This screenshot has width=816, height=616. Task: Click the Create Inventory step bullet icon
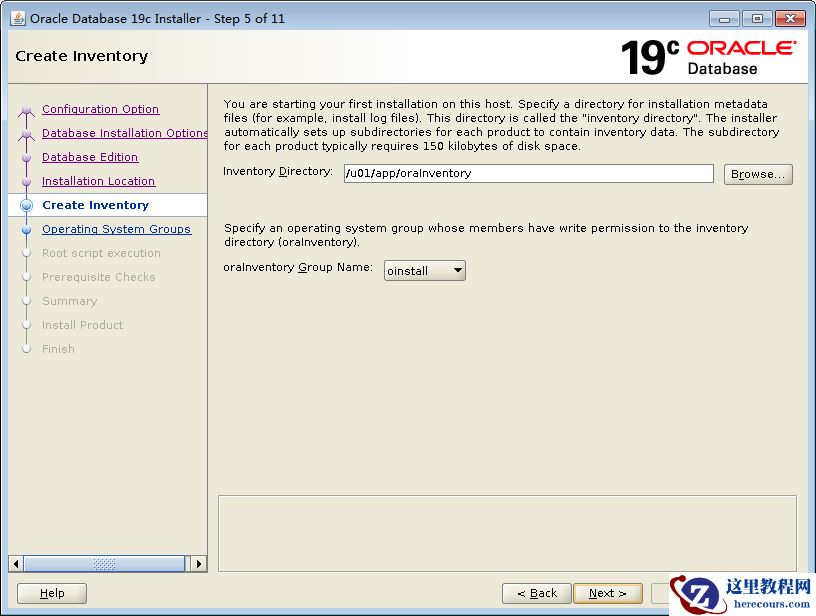point(27,206)
